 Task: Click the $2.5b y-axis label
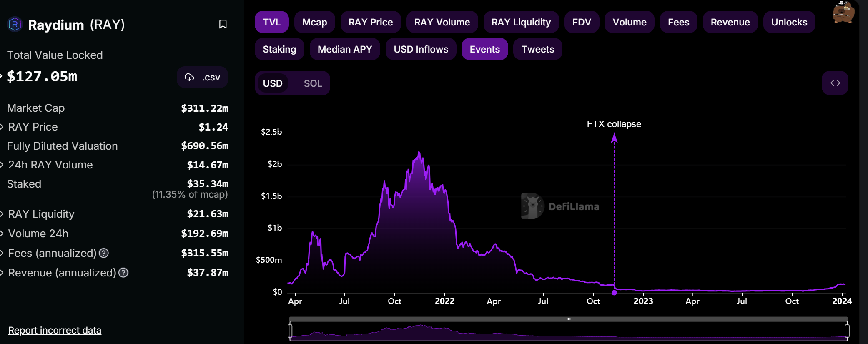[x=271, y=132]
